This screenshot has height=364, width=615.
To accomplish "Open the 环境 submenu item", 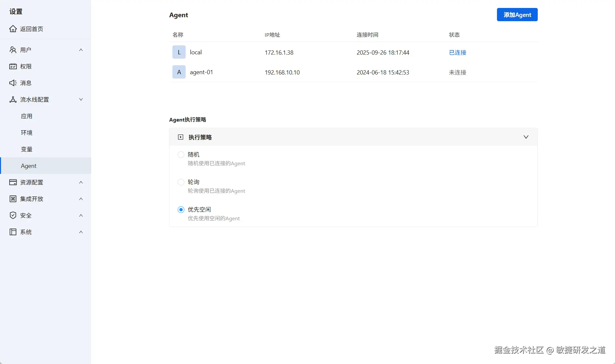I will (x=45, y=132).
